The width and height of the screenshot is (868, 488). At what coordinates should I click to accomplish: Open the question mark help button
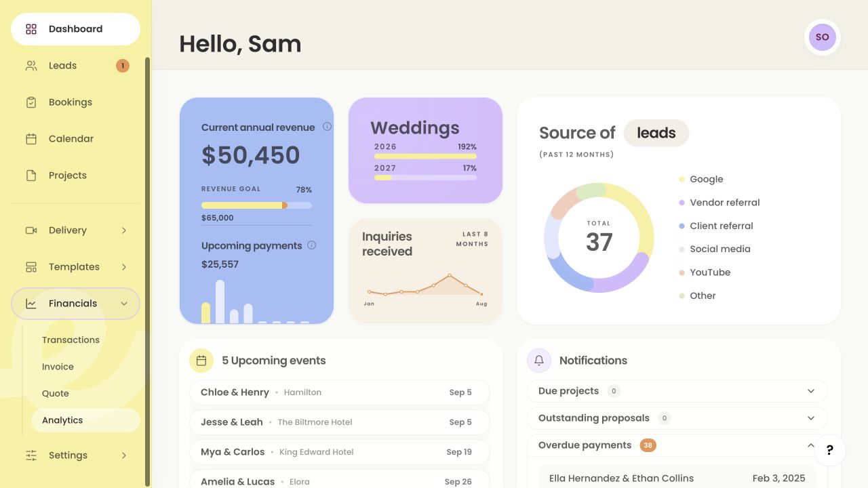click(830, 450)
